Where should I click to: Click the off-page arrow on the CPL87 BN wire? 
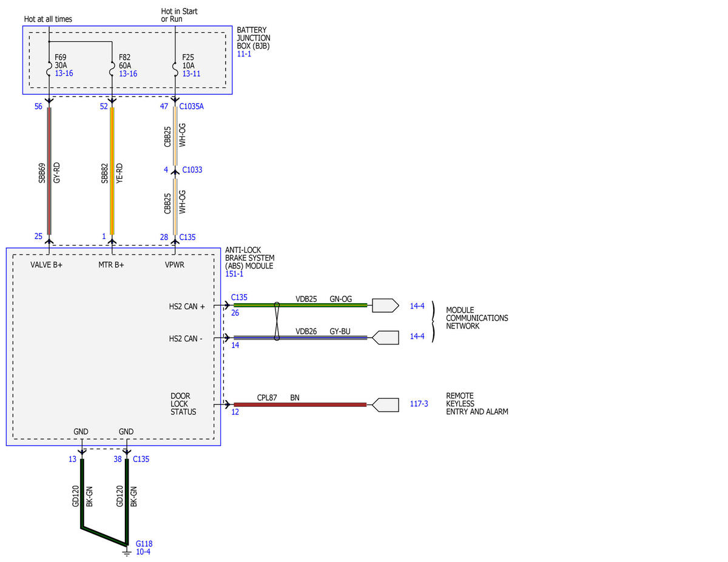click(385, 404)
